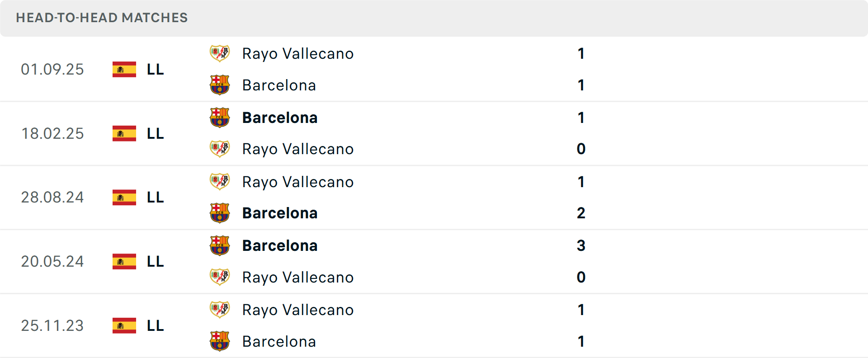The width and height of the screenshot is (868, 358).
Task: Select the Spain flag for the 18.02.25 match
Action: click(x=124, y=133)
